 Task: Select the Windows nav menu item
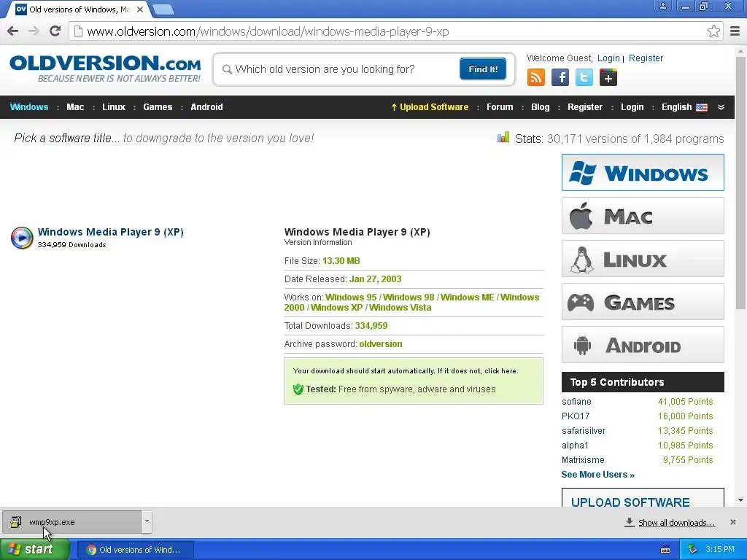[29, 107]
